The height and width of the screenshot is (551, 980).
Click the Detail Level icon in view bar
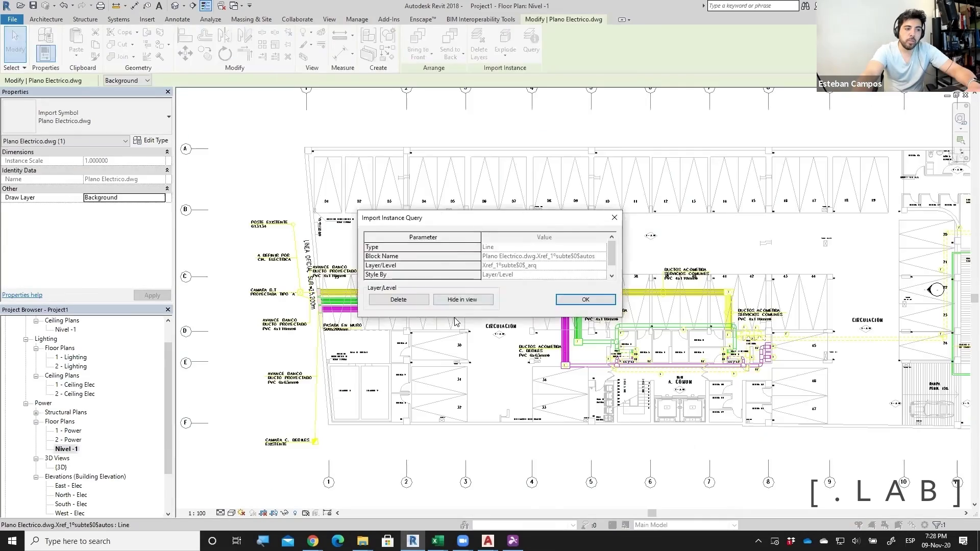point(220,513)
